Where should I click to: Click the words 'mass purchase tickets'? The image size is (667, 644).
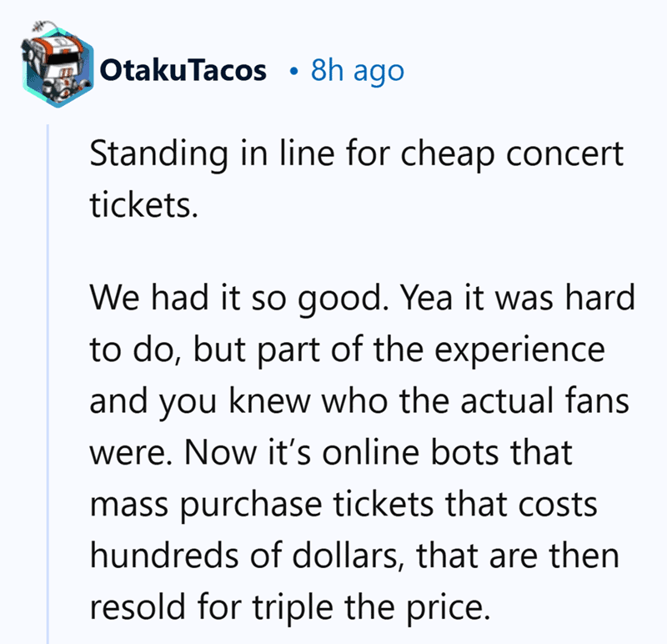tap(262, 505)
